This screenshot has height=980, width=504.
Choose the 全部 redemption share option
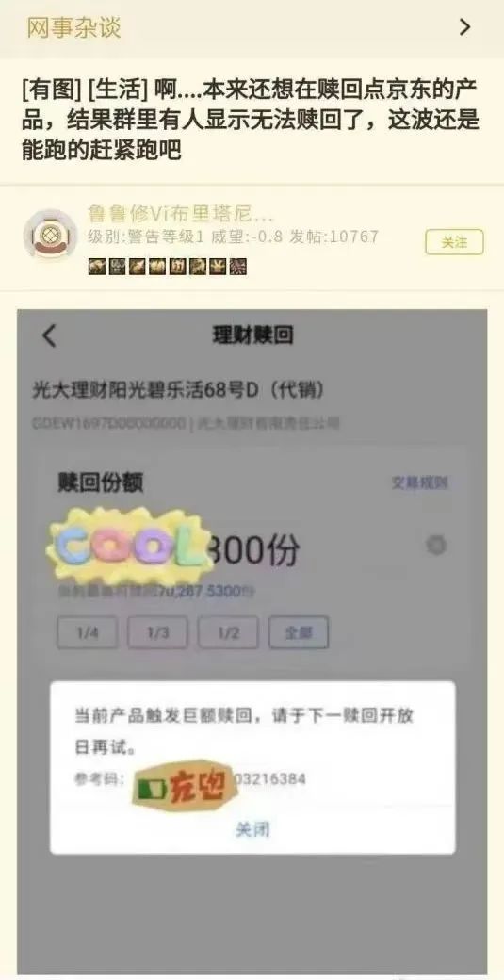coord(299,632)
